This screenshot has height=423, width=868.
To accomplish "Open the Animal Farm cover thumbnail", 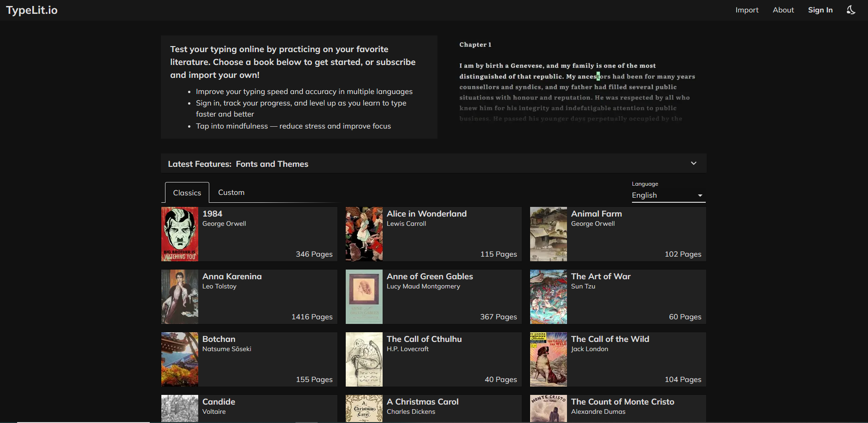I will (549, 234).
